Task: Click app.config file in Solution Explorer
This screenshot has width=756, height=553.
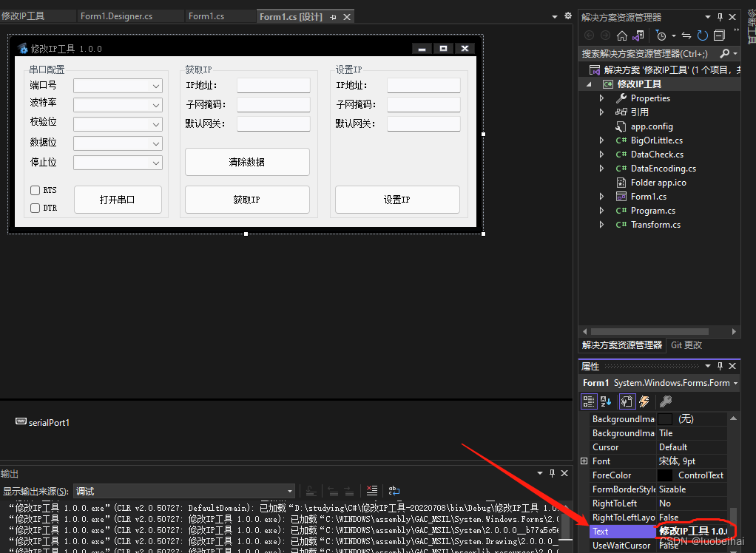Action: point(652,126)
